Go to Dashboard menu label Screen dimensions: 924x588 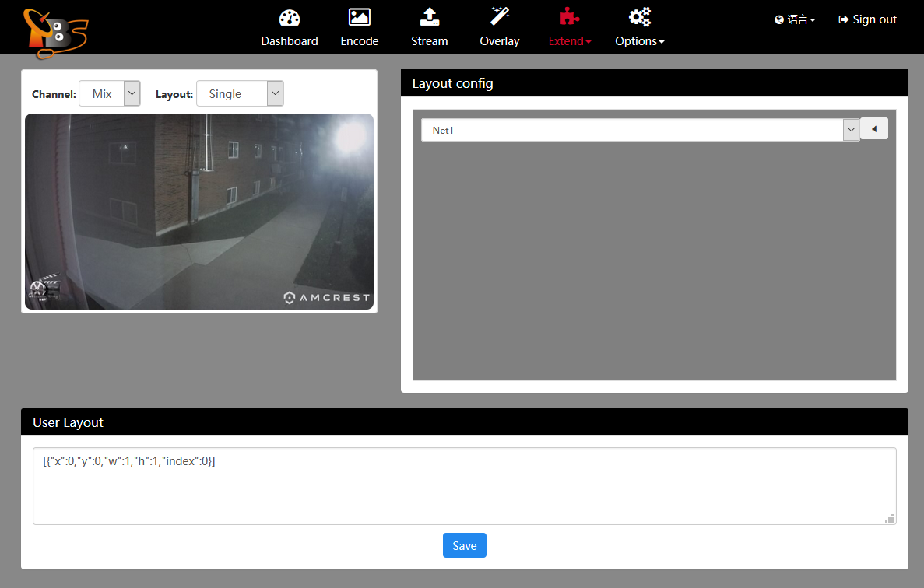coord(290,41)
